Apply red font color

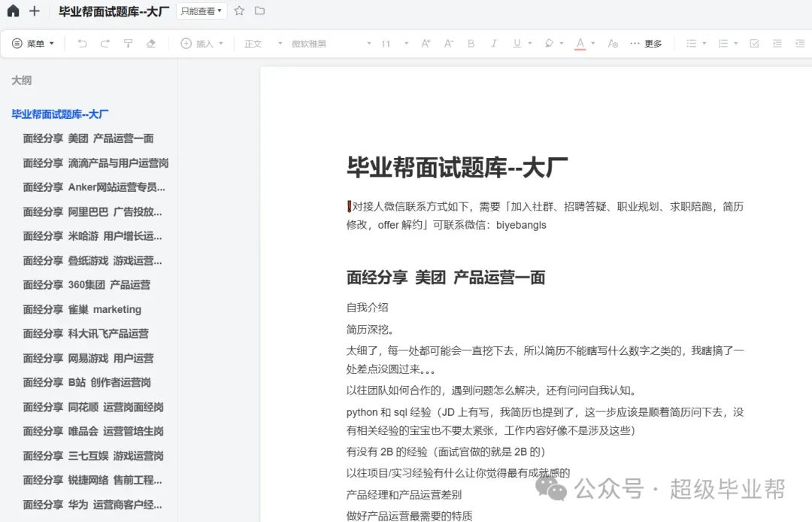pos(580,44)
